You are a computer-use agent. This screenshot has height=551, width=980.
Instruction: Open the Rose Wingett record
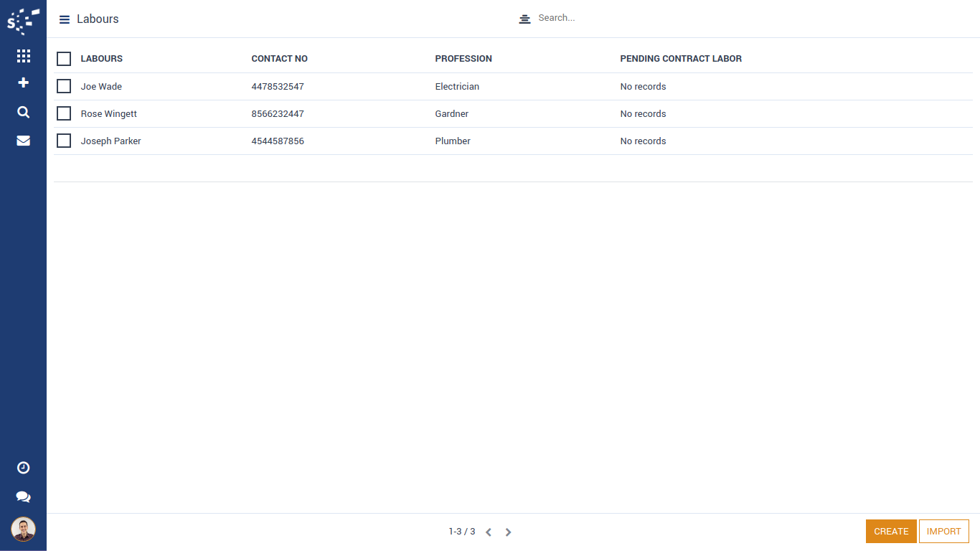point(109,114)
